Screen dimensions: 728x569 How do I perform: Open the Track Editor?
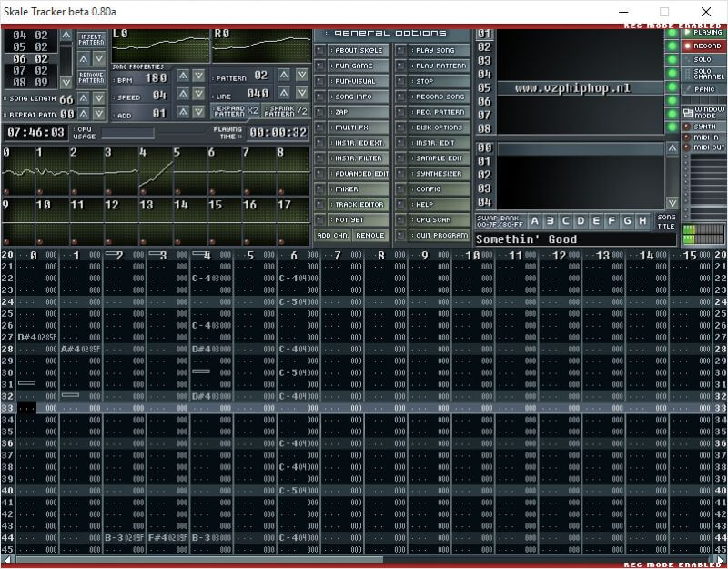click(351, 205)
